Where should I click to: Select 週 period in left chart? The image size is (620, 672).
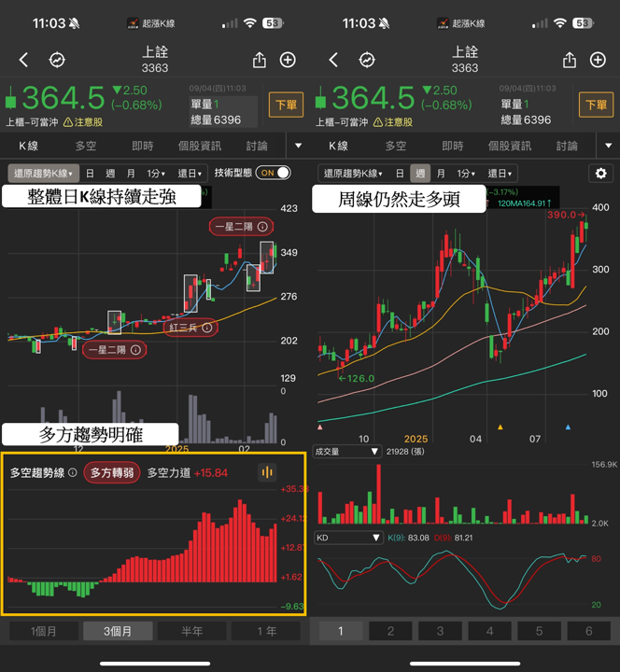click(x=110, y=174)
